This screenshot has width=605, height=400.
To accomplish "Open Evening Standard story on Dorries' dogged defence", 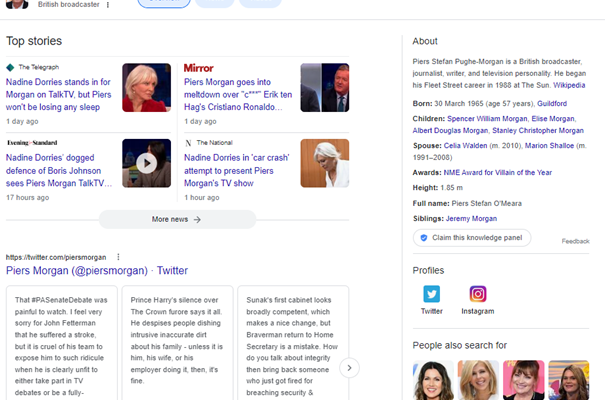I will coord(59,170).
